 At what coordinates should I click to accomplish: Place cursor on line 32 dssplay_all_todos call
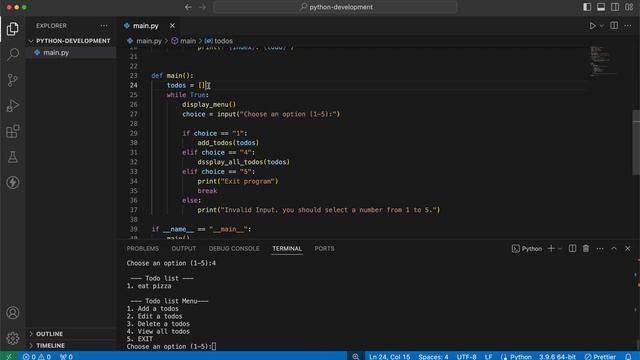click(243, 162)
